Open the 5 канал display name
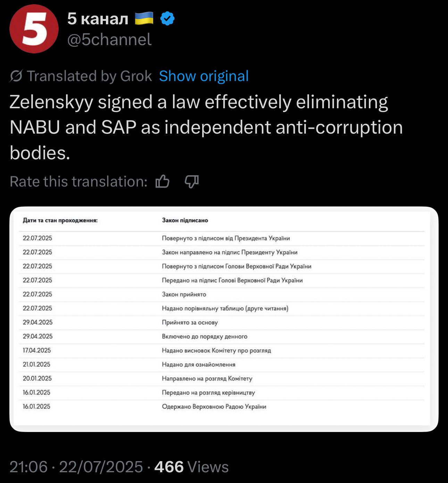The width and height of the screenshot is (448, 483). click(x=98, y=18)
